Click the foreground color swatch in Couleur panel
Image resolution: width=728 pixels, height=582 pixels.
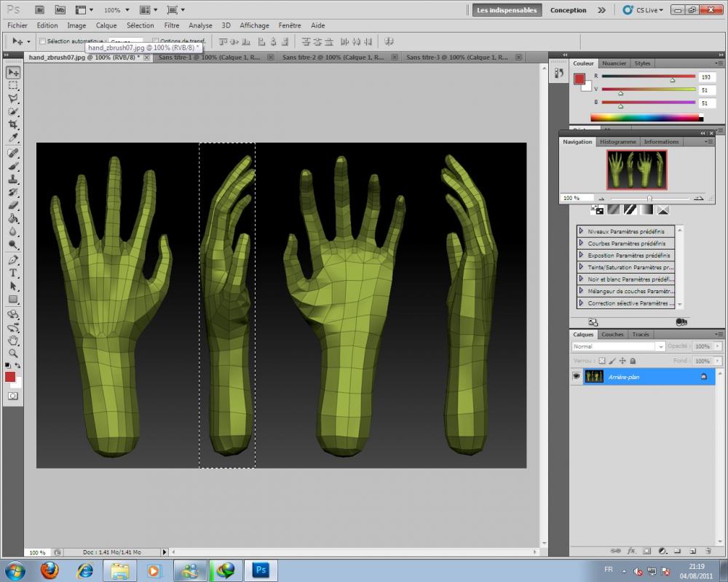coord(579,79)
